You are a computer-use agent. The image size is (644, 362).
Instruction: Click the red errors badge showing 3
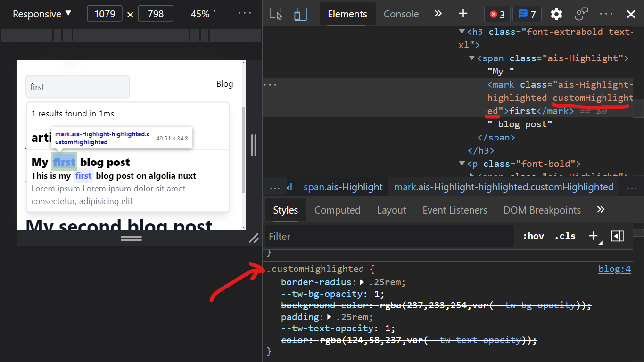tap(497, 14)
